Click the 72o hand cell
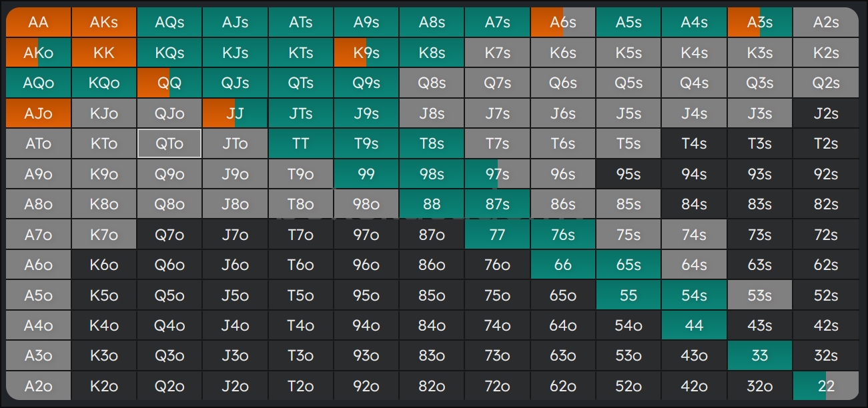 (498, 386)
